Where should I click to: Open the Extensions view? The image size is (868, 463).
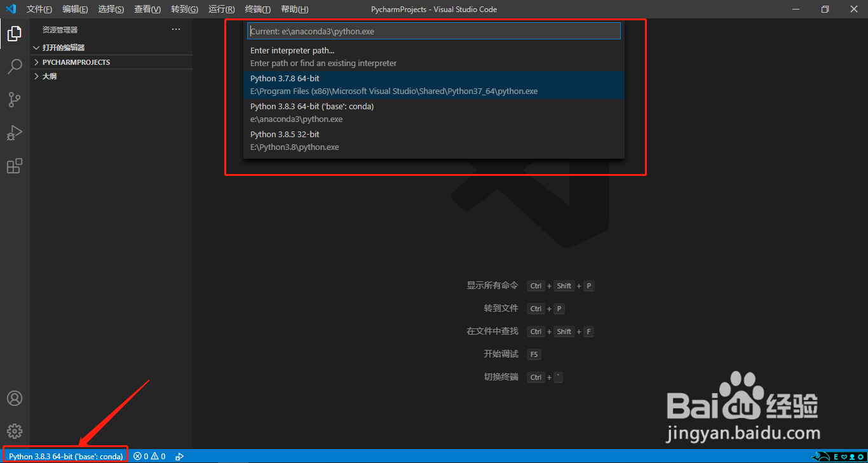pyautogui.click(x=15, y=166)
